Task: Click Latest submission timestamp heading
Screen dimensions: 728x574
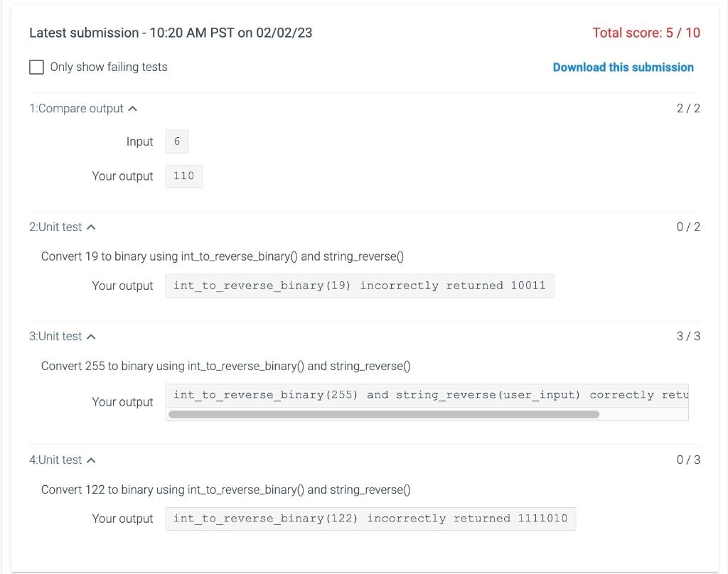Action: [171, 33]
